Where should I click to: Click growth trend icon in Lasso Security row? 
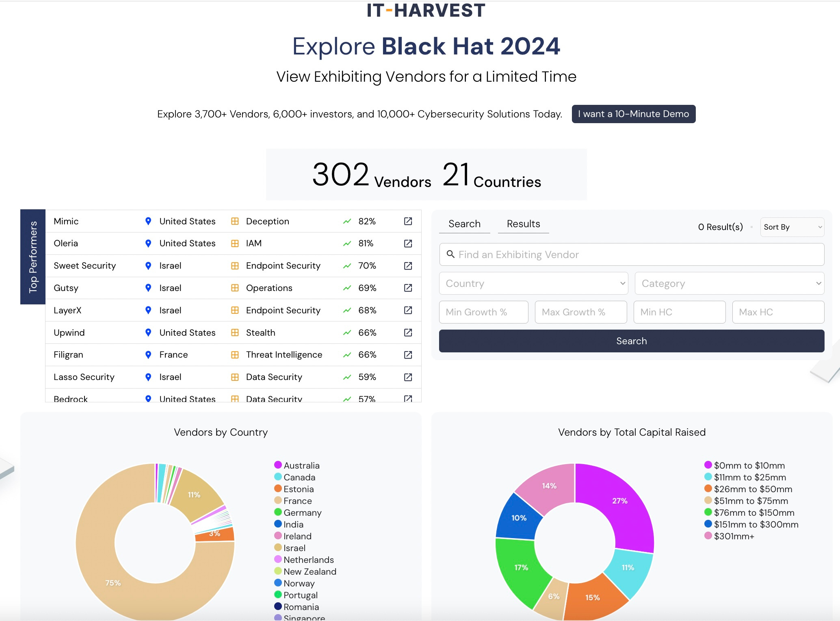(x=347, y=377)
